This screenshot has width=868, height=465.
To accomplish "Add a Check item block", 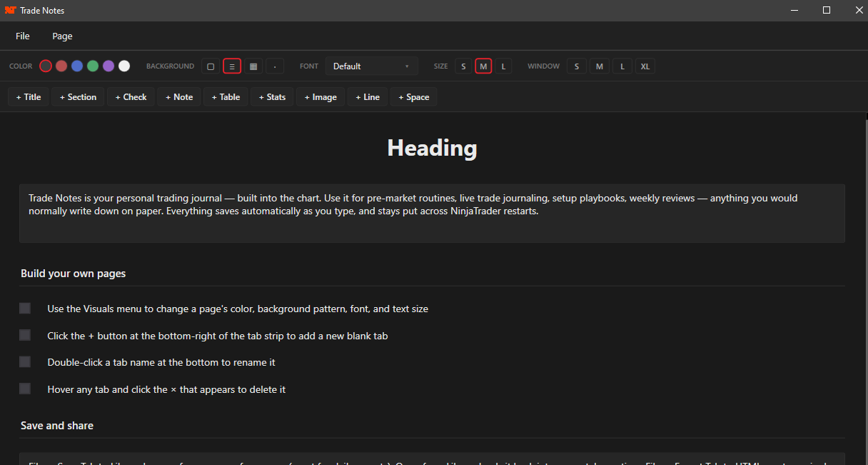I will 131,97.
